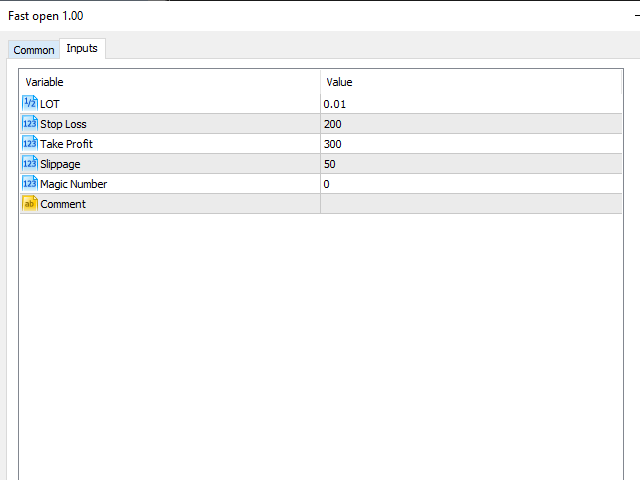Click the Take Profit integer icon
The width and height of the screenshot is (640, 480).
[x=29, y=143]
